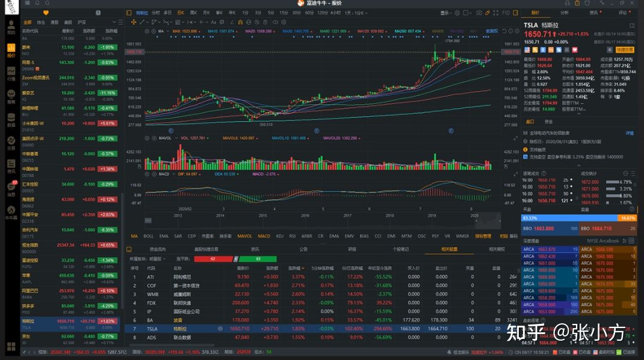This screenshot has height=360, width=644.
Task: Click the 快捷交易 quick trade button
Action: pyautogui.click(x=625, y=50)
